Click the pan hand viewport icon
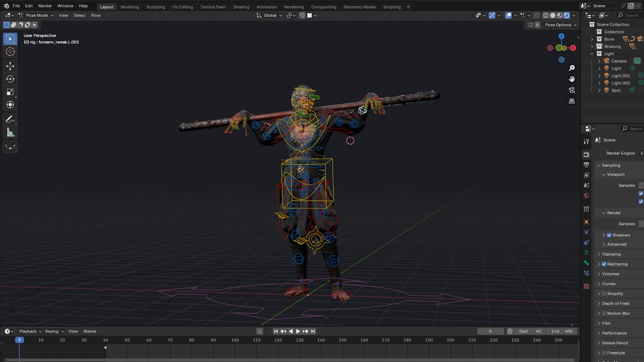 [572, 79]
